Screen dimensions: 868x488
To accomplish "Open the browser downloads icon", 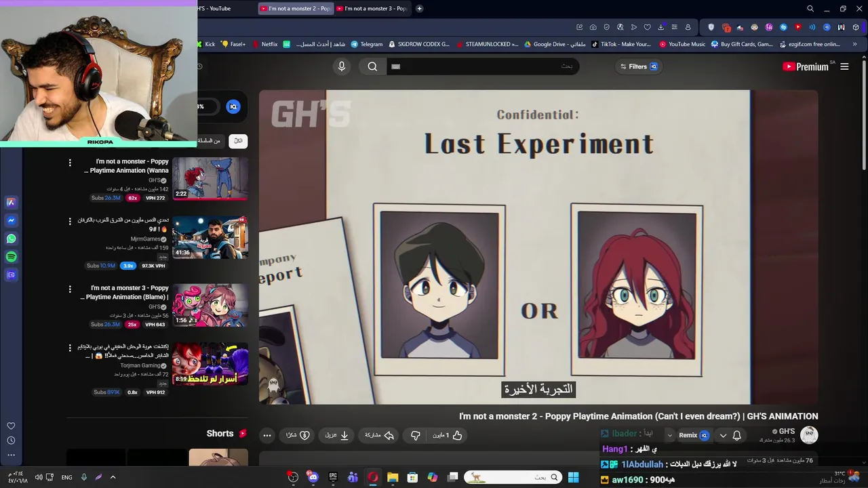I will pyautogui.click(x=661, y=27).
